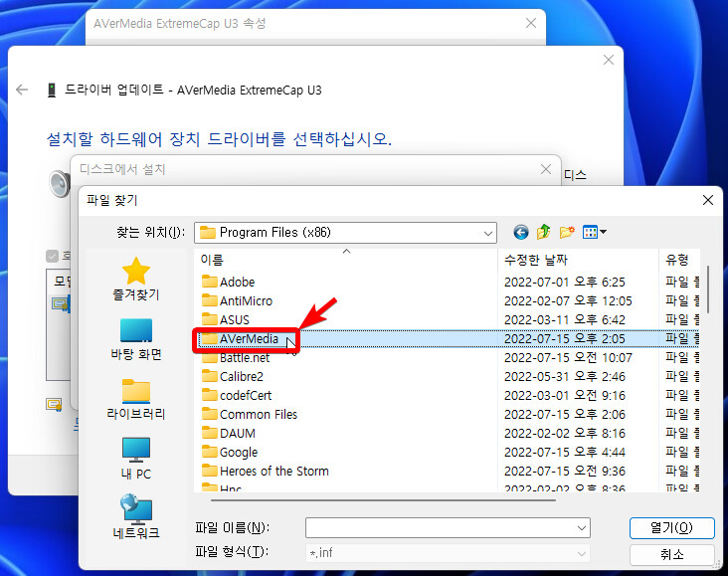Click the Cancel (취소) button

coord(671,555)
